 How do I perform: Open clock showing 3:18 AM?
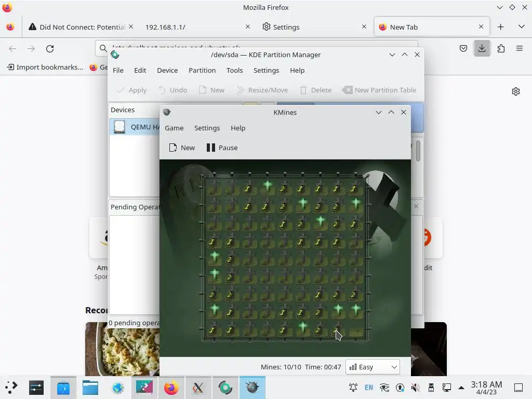click(x=486, y=388)
